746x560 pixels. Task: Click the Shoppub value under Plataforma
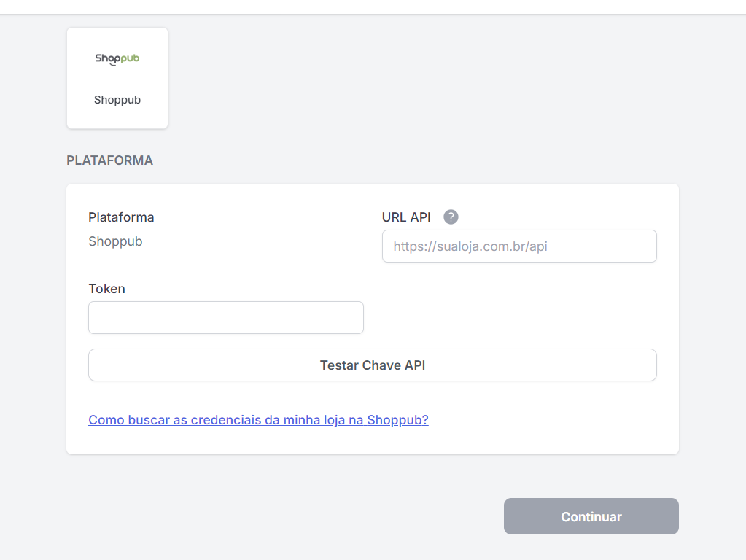coord(115,241)
